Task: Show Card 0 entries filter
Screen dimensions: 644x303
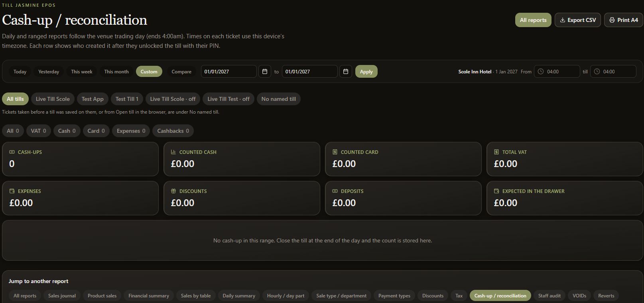Action: coord(96,131)
